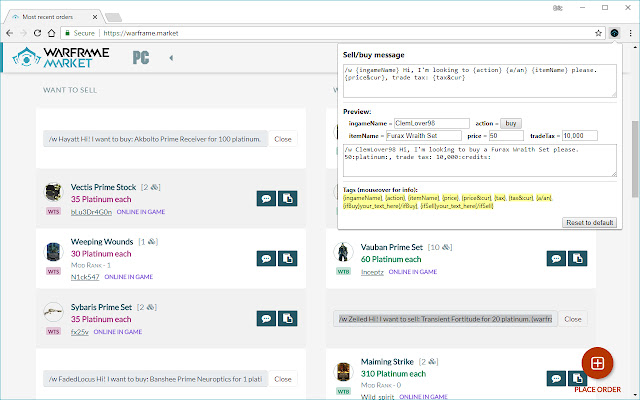
Task: Copy message for Vauban Prime Set order
Action: tap(577, 258)
